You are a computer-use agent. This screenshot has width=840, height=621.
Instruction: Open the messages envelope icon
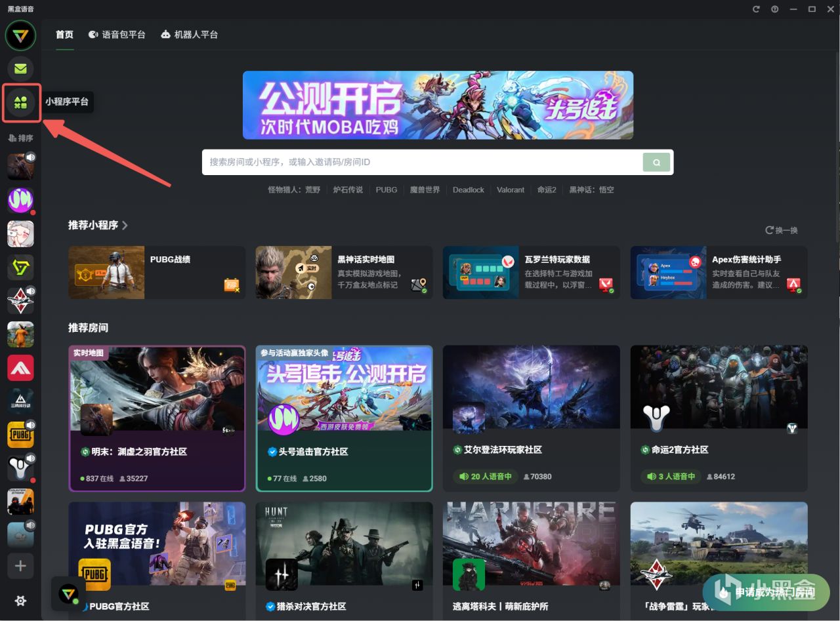[20, 69]
